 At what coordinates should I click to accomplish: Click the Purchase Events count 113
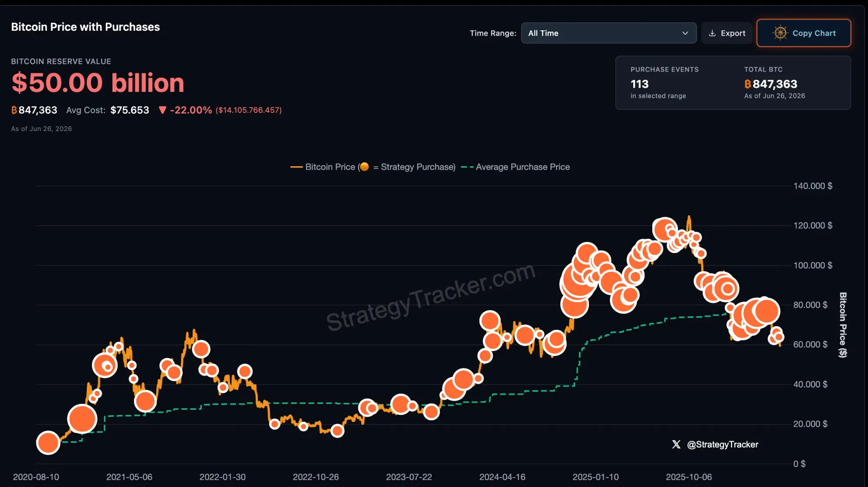(640, 84)
